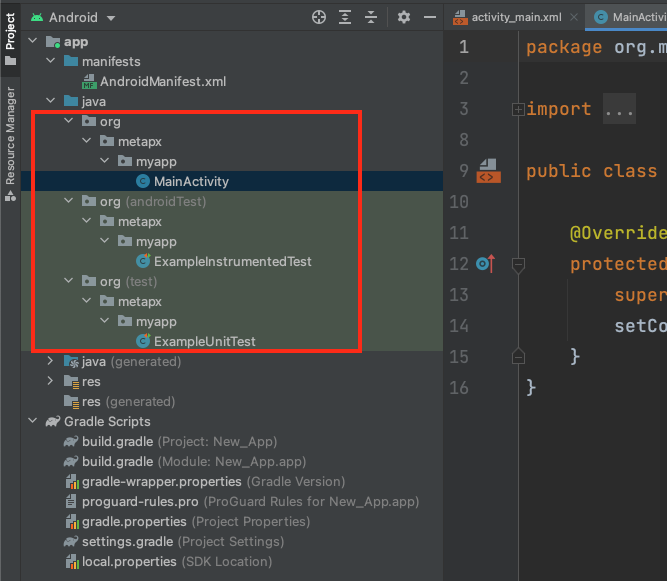The image size is (667, 581).
Task: Open the Project panel gear settings
Action: pos(404,17)
